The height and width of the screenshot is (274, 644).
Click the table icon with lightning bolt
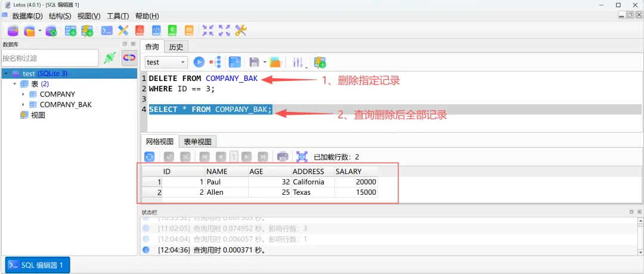tap(87, 30)
